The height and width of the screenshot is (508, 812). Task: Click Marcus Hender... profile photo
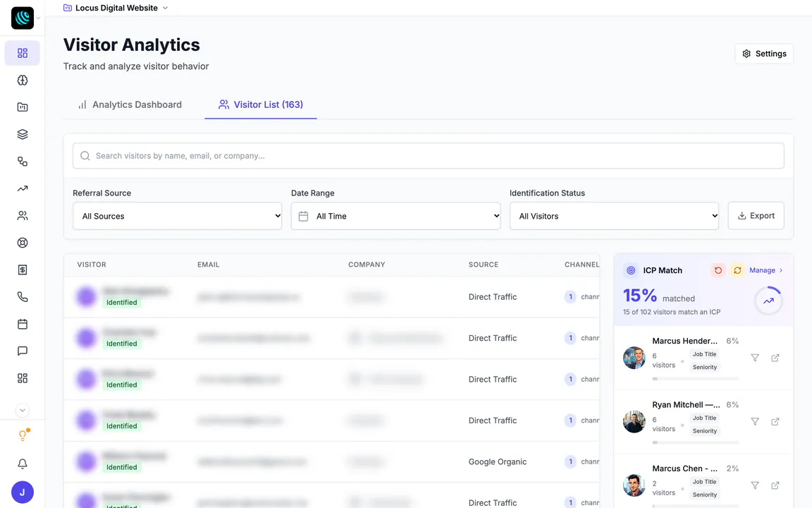click(634, 358)
